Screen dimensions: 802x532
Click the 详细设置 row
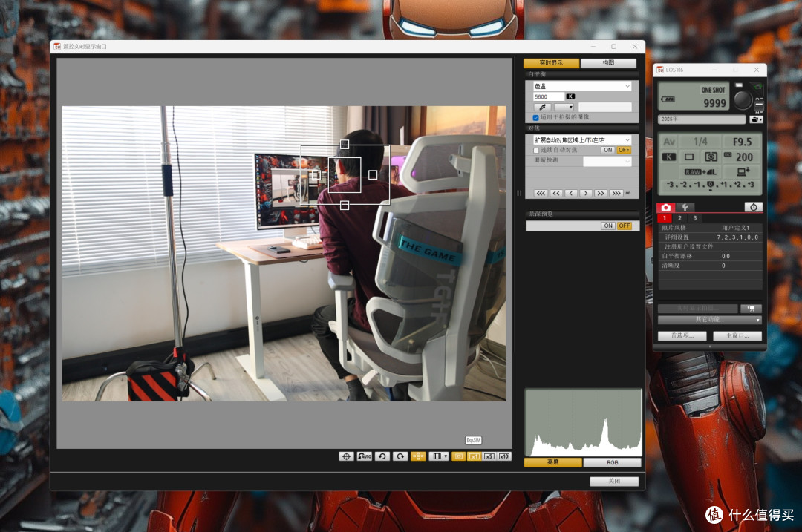[x=711, y=237]
